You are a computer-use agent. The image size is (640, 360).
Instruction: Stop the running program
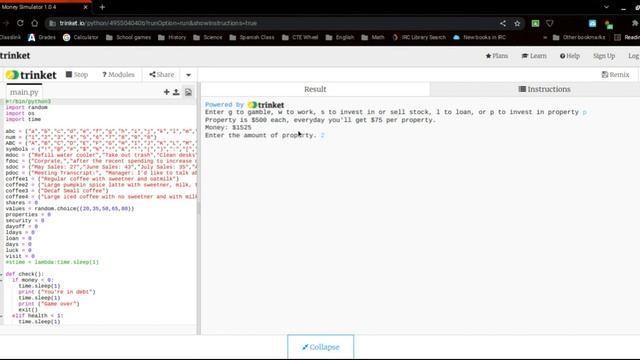pyautogui.click(x=77, y=75)
